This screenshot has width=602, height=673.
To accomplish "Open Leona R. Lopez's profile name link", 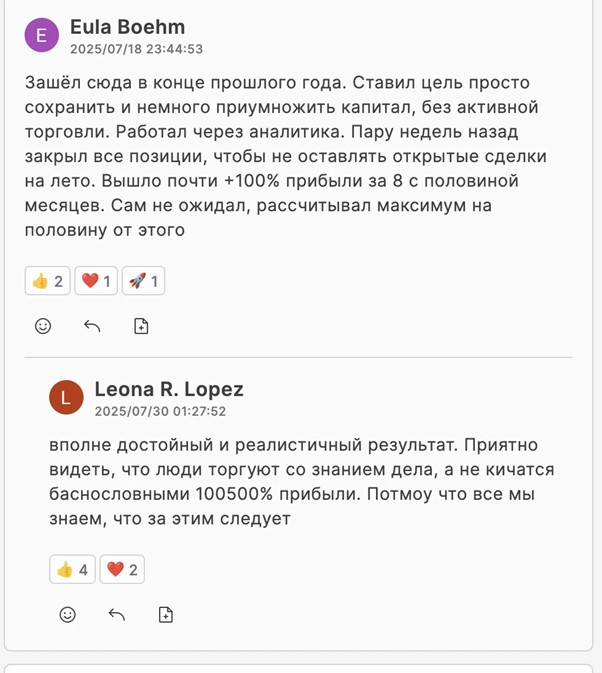I will pyautogui.click(x=169, y=389).
